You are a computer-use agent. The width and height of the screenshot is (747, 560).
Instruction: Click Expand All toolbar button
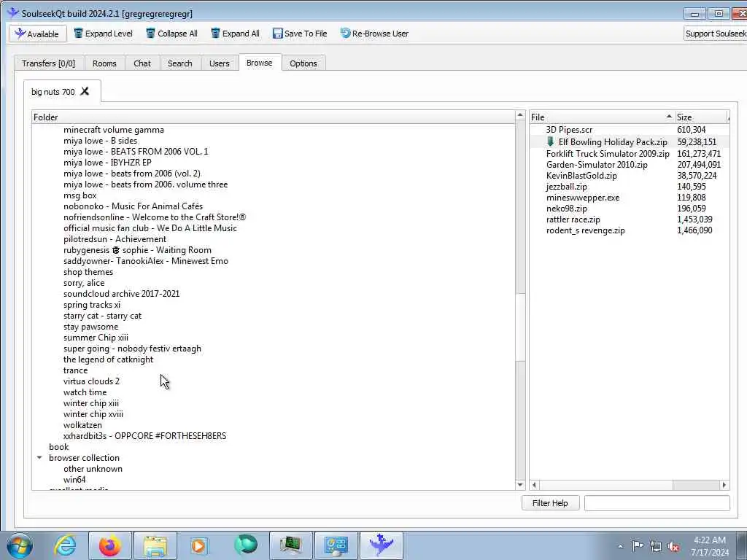click(x=236, y=34)
